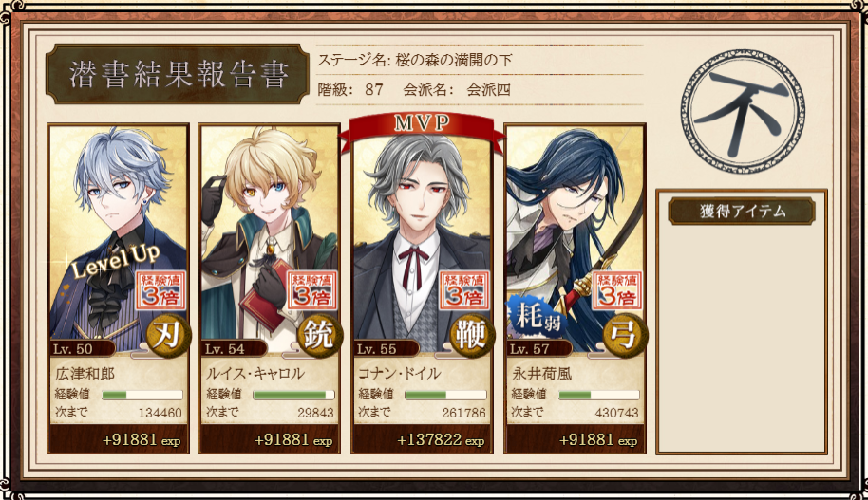Click the 鞭 whip weapon icon
This screenshot has height=500, width=868.
click(472, 335)
